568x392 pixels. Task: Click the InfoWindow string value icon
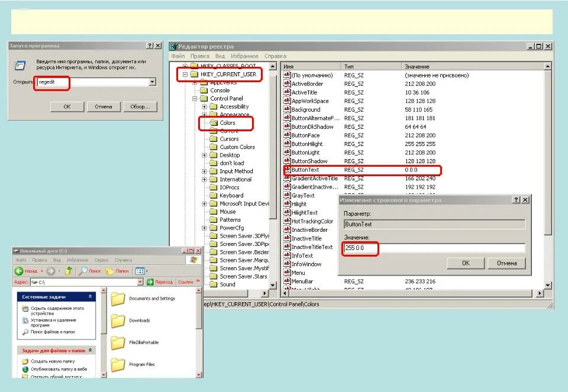[287, 264]
